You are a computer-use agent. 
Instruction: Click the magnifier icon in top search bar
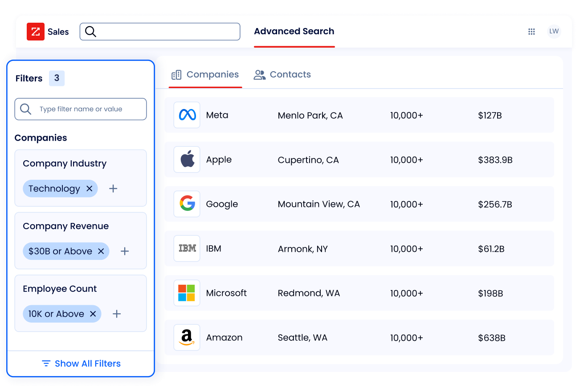[90, 32]
